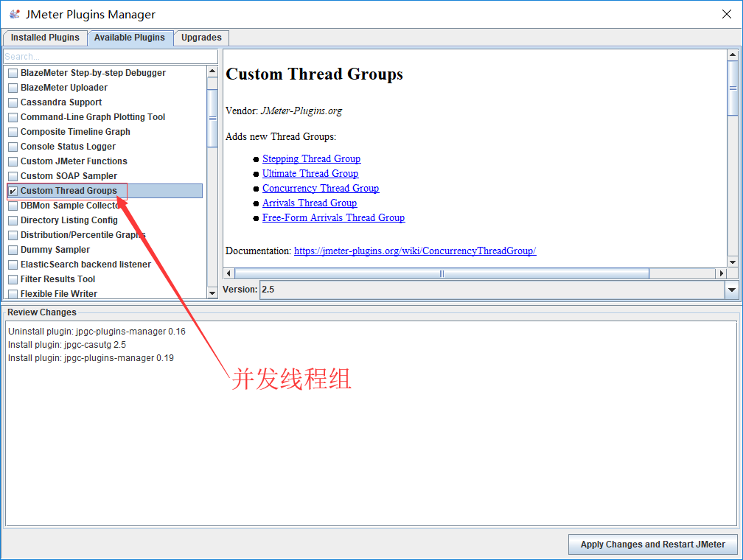
Task: Enable Custom SOAP Sampler checkbox
Action: (x=13, y=176)
